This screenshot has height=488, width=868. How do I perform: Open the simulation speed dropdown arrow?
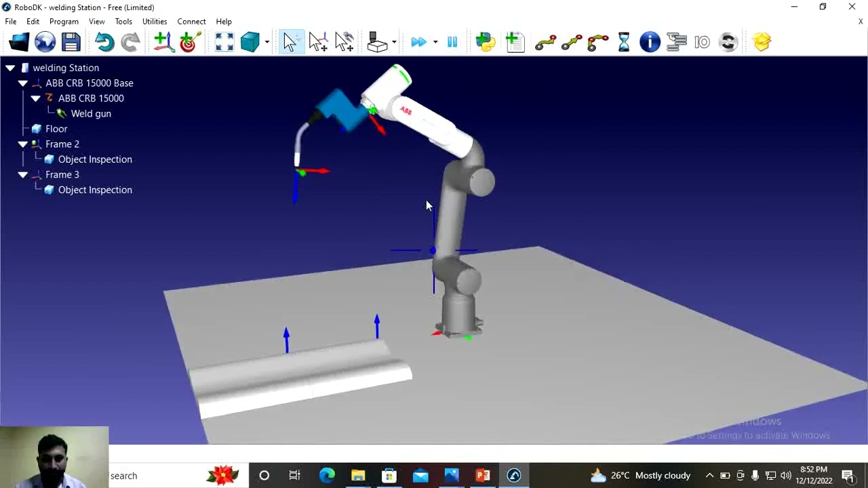pos(435,42)
